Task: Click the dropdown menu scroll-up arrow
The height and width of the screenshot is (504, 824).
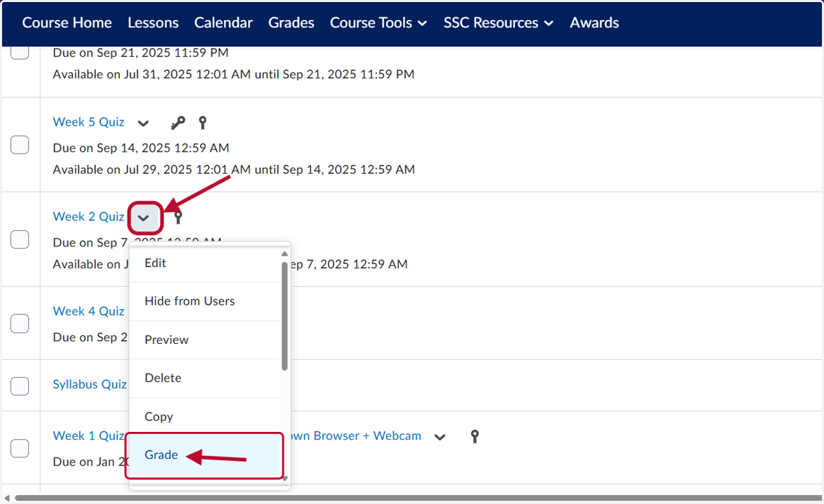Action: (284, 253)
